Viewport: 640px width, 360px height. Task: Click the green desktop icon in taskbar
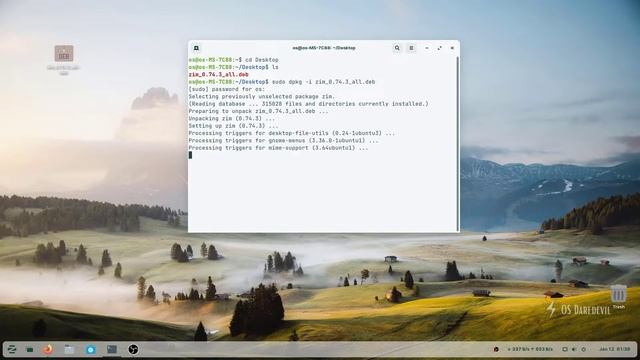pos(30,350)
